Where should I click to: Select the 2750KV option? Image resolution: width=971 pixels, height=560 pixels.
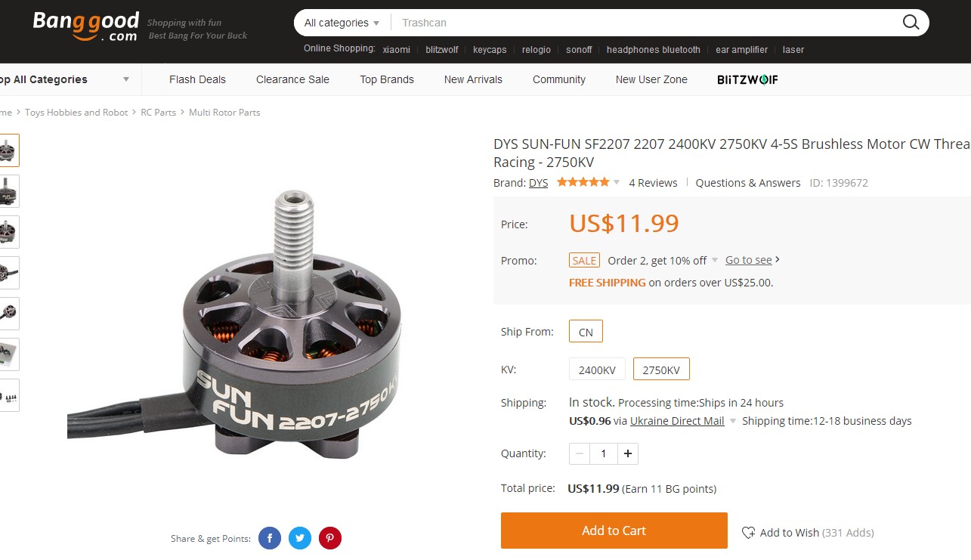click(x=661, y=370)
